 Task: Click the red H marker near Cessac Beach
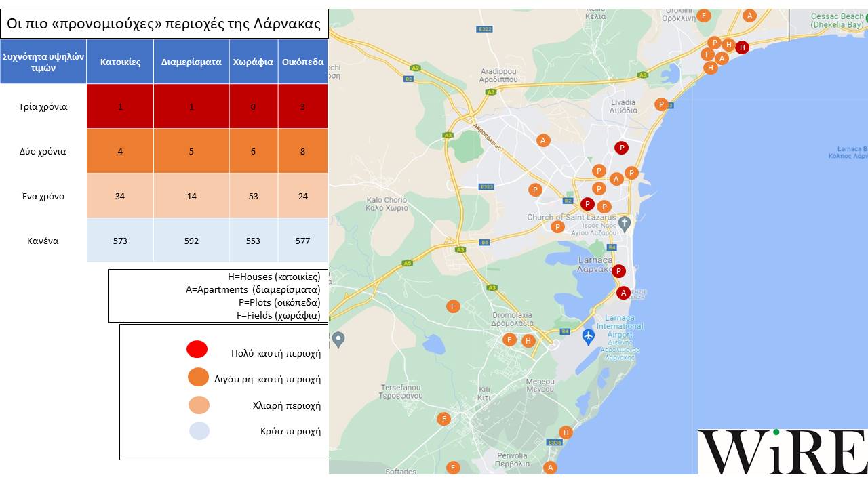[742, 47]
